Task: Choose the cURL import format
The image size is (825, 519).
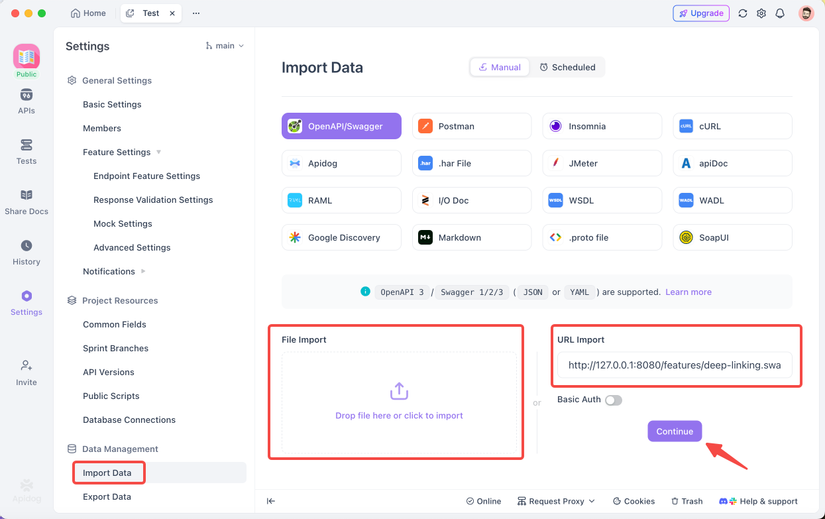Action: [732, 126]
